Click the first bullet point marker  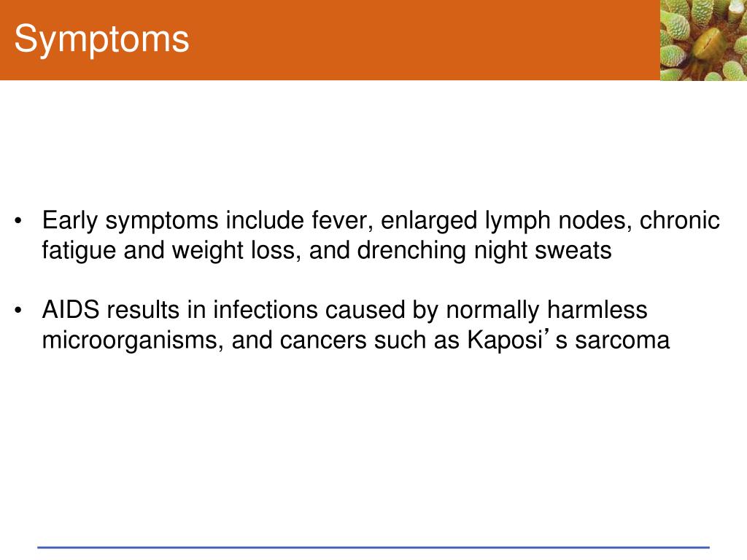click(x=18, y=221)
